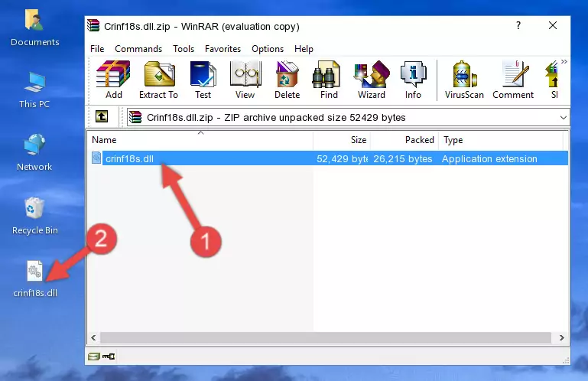Select the crinf18s.dll desktop file
Image resolution: width=588 pixels, height=381 pixels.
(35, 279)
